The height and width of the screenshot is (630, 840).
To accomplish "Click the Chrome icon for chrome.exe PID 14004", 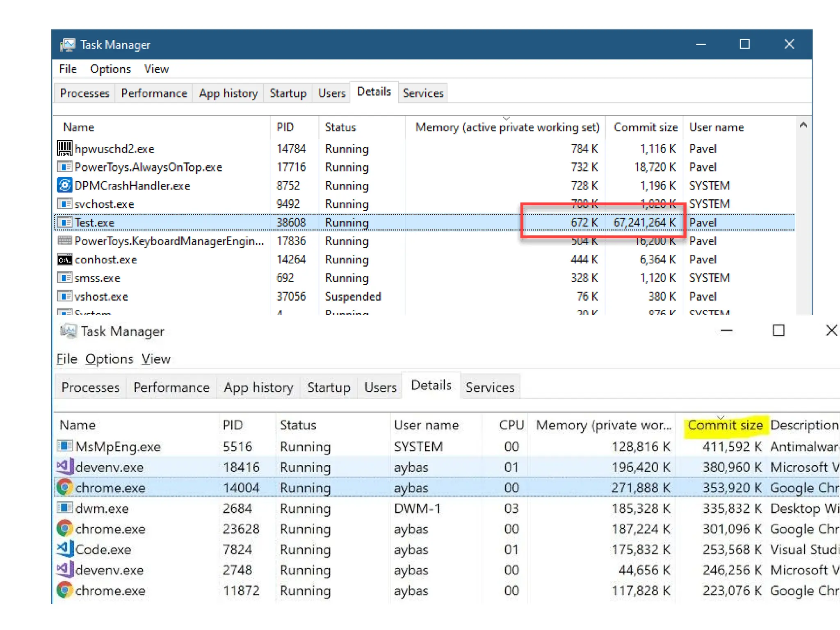I will 64,487.
